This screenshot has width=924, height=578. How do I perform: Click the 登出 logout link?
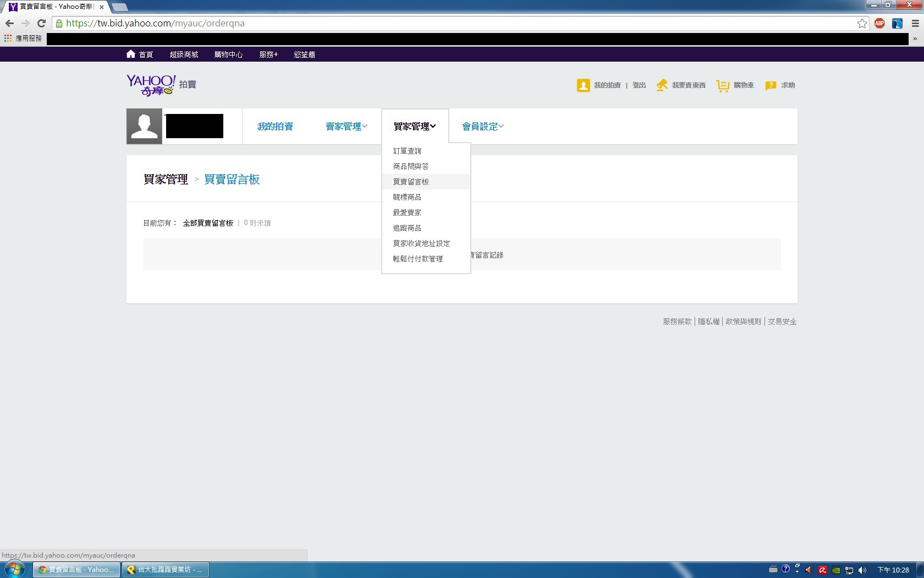click(x=639, y=85)
